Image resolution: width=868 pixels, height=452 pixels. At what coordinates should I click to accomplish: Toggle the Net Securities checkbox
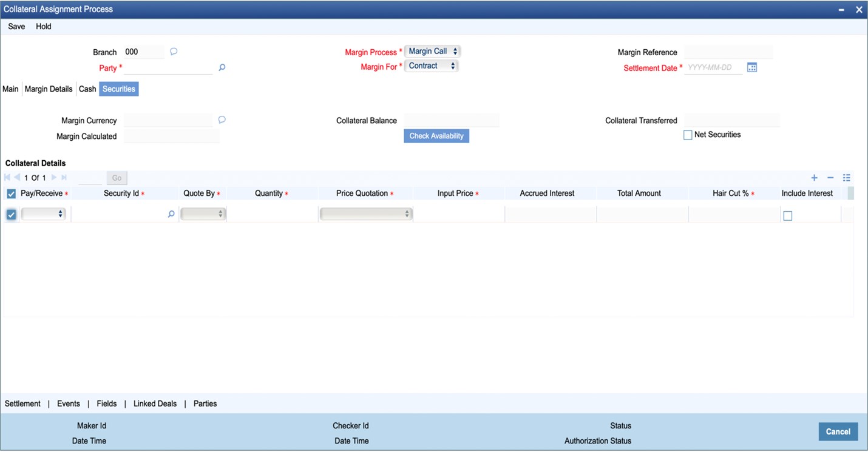click(688, 135)
